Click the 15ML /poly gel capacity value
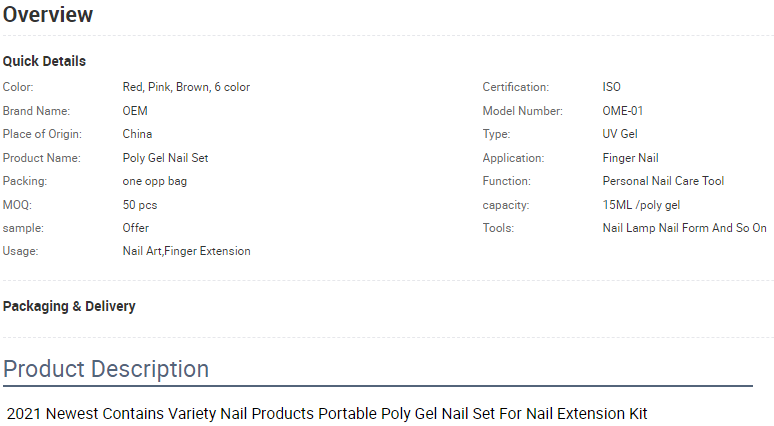This screenshot has height=426, width=774. click(641, 205)
